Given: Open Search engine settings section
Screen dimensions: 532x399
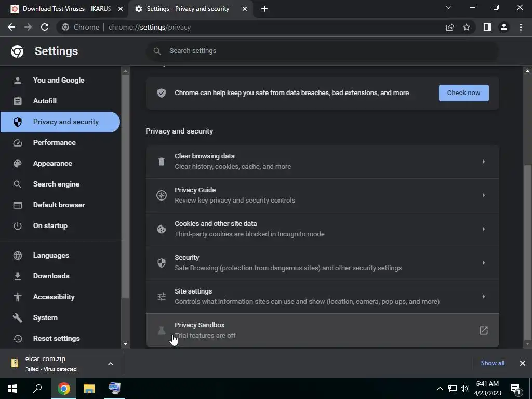Looking at the screenshot, I should pyautogui.click(x=60, y=184).
